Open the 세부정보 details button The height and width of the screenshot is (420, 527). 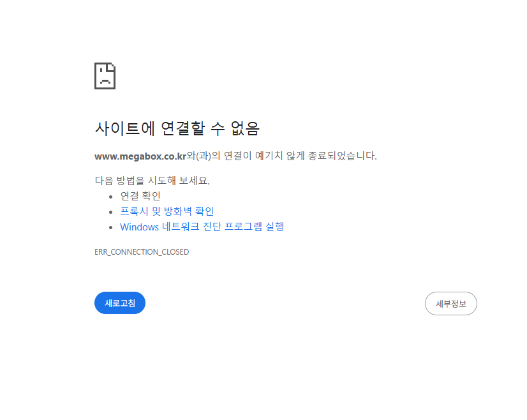click(x=450, y=303)
